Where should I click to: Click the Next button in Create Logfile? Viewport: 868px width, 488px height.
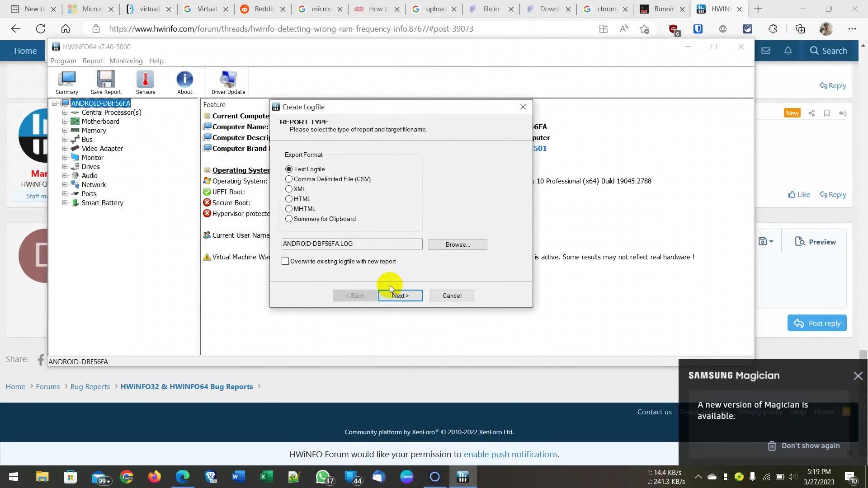click(400, 295)
